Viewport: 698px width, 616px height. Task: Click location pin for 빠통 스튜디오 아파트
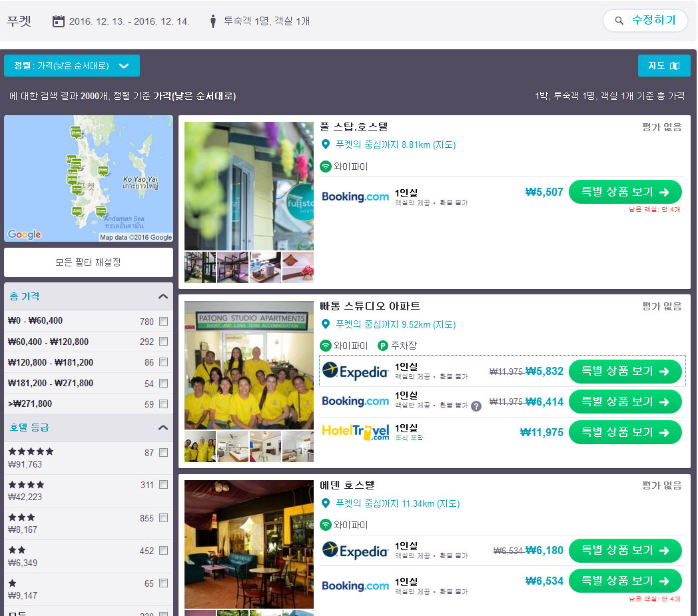point(326,324)
